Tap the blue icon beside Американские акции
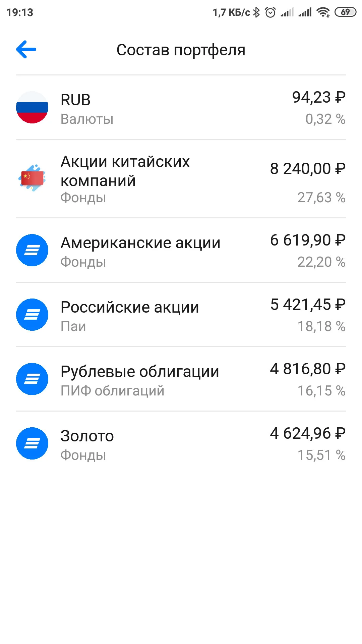The width and height of the screenshot is (362, 644). (32, 250)
